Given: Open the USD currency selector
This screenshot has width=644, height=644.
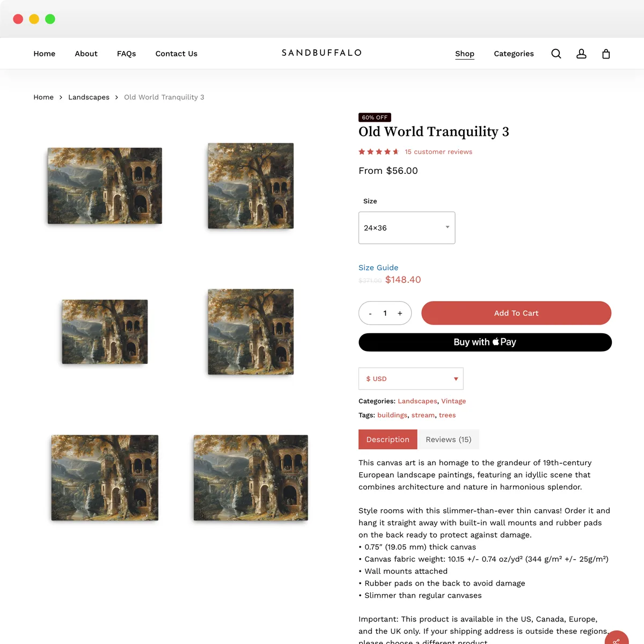Looking at the screenshot, I should tap(411, 379).
